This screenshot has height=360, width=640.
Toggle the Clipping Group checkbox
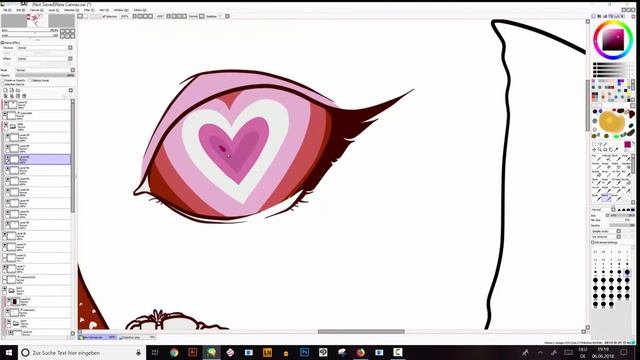(30, 80)
